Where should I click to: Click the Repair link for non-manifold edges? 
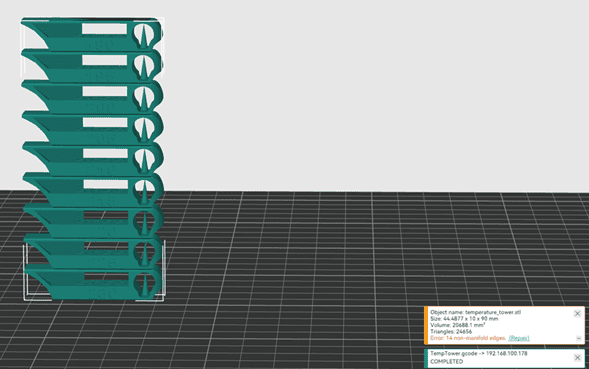click(519, 338)
